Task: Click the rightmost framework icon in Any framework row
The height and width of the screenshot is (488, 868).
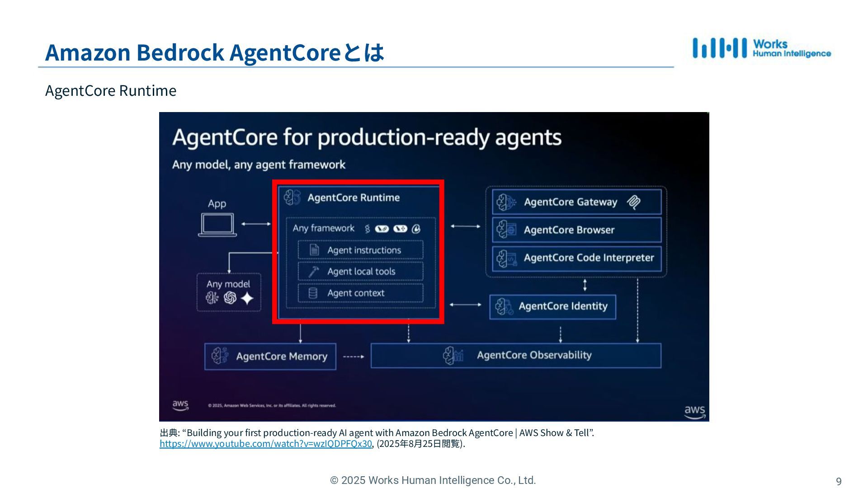Action: coord(416,229)
